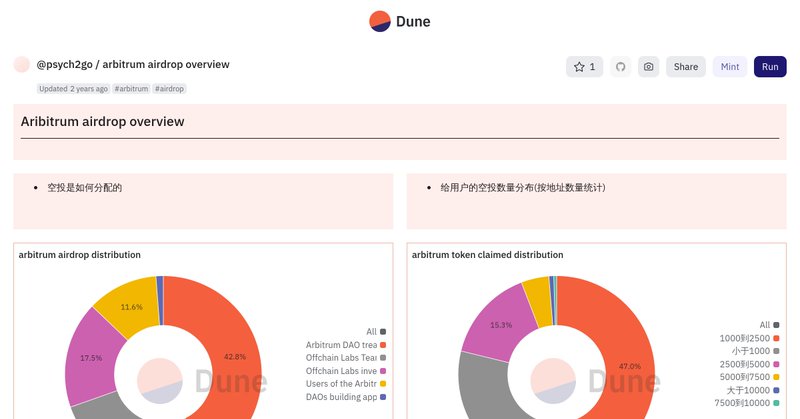Select the #arbitrum tag
800x419 pixels.
(131, 89)
